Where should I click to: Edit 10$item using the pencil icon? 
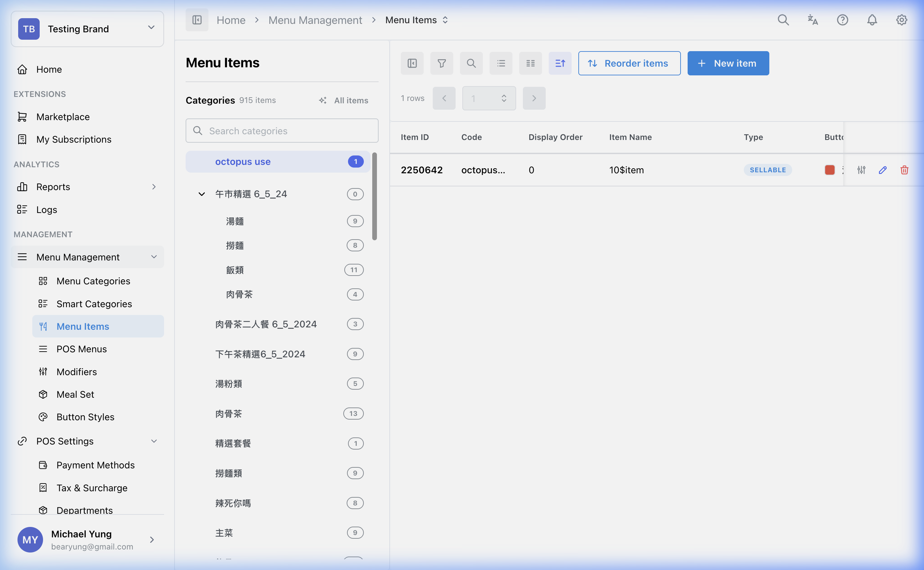(883, 170)
